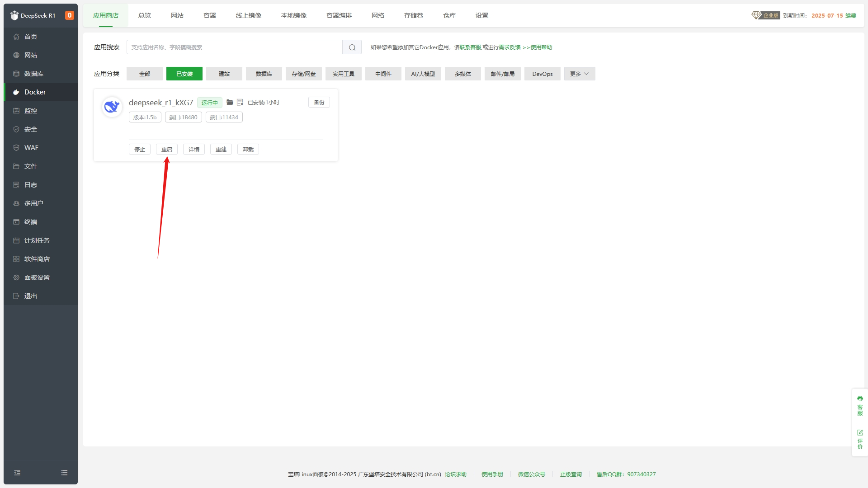Open the 数据库 sidebar item
Screen dimensions: 868x488
pos(41,74)
